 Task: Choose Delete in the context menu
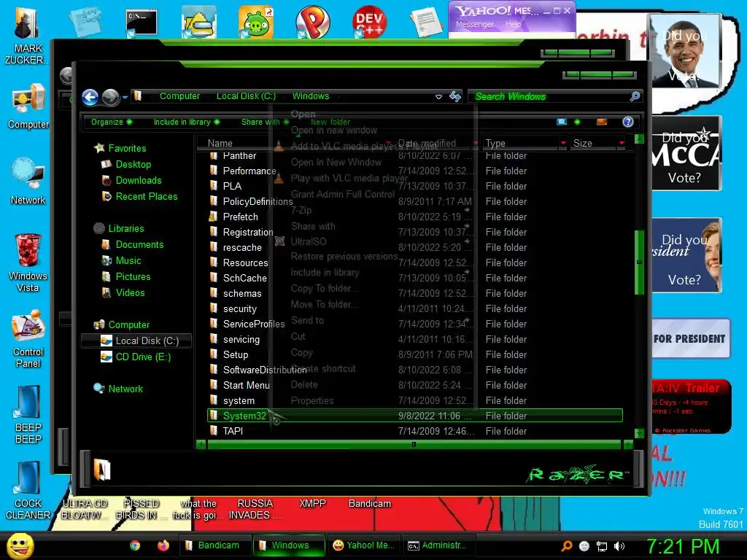[x=304, y=385]
